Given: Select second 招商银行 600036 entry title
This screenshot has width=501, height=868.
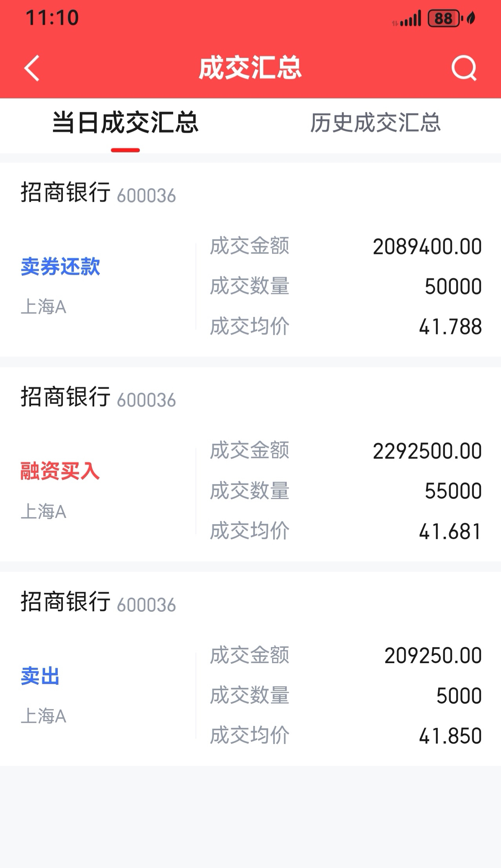Looking at the screenshot, I should 98,397.
